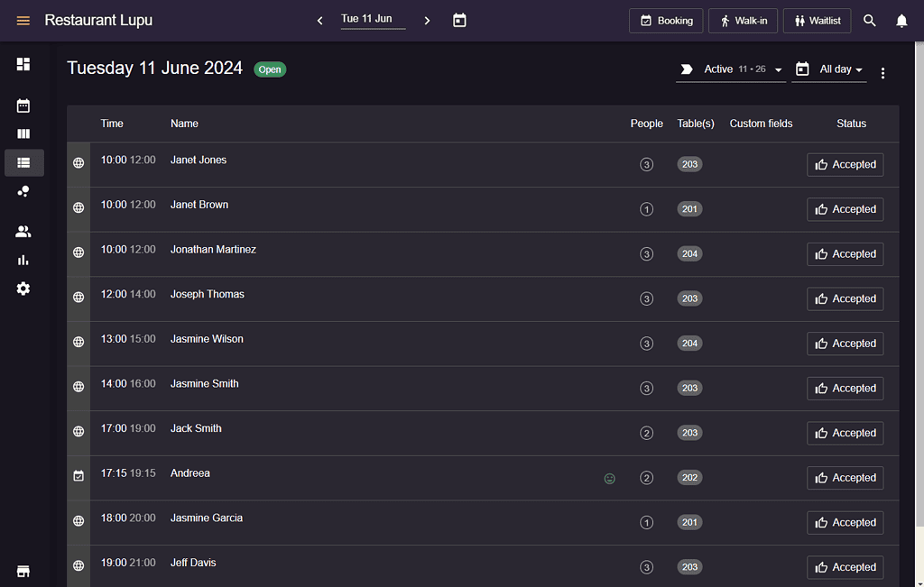
Task: Click the Booking button
Action: pos(666,21)
